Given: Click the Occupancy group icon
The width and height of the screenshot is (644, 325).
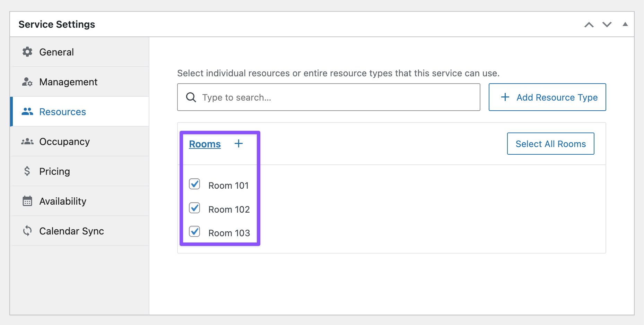Looking at the screenshot, I should (27, 142).
